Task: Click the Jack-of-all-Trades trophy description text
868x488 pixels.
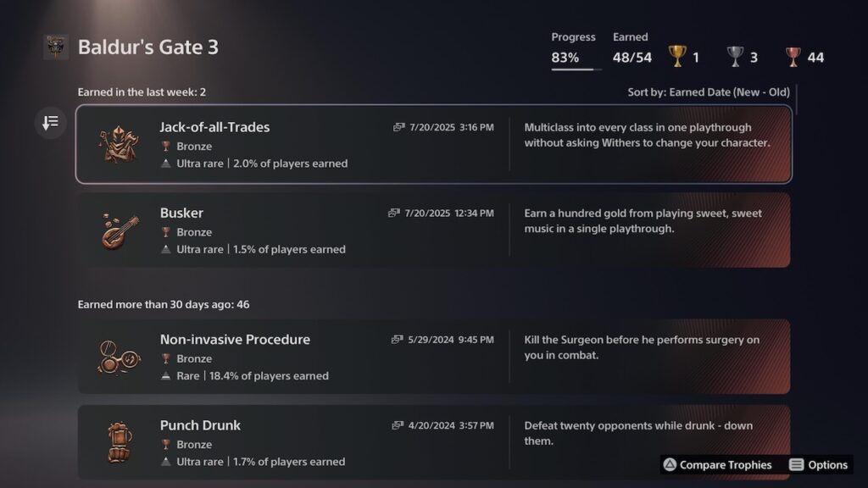Action: (x=647, y=135)
